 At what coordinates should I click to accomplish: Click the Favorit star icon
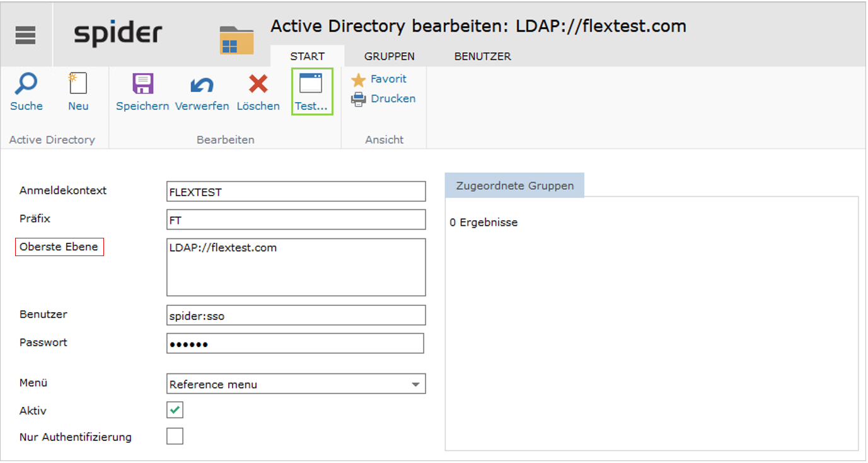point(358,79)
